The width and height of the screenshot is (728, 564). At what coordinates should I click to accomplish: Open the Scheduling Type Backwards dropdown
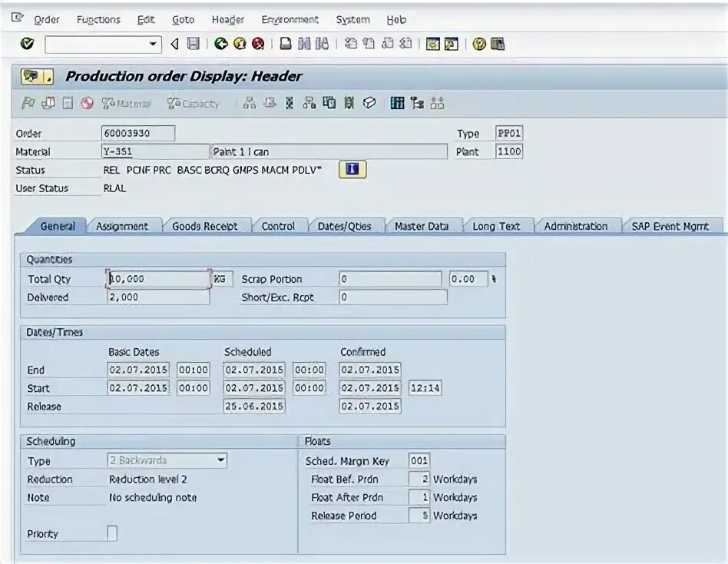221,460
